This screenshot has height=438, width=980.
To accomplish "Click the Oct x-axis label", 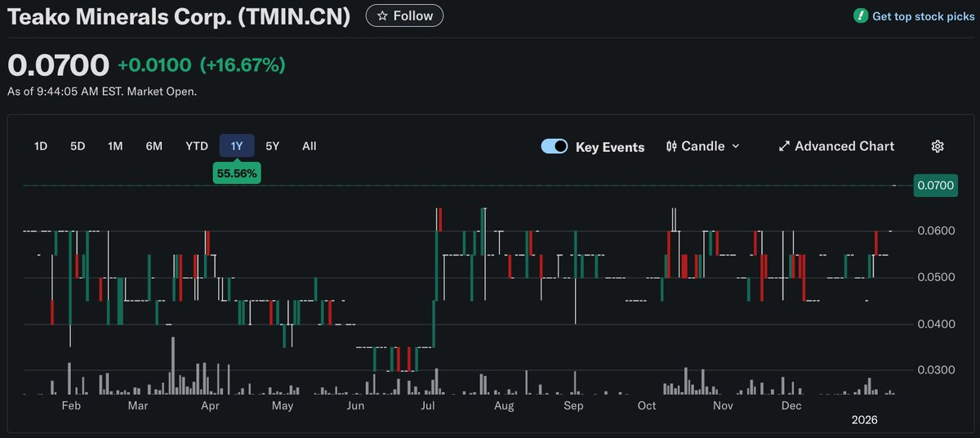I will [x=647, y=405].
